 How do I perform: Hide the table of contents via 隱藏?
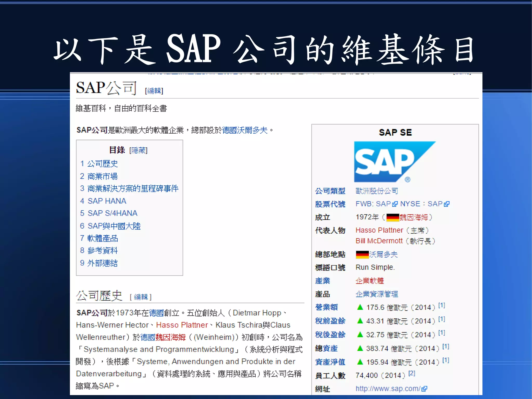point(138,150)
